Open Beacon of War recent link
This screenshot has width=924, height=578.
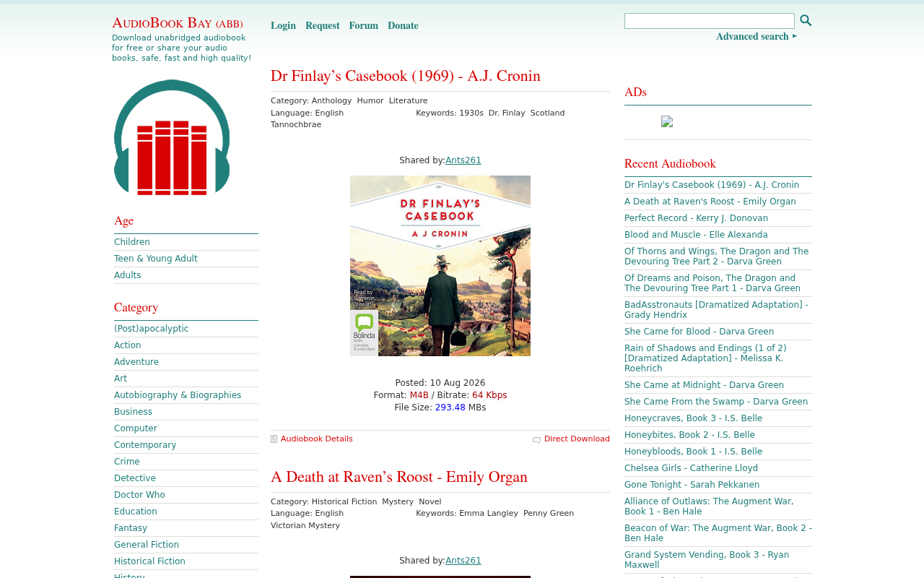click(x=718, y=533)
